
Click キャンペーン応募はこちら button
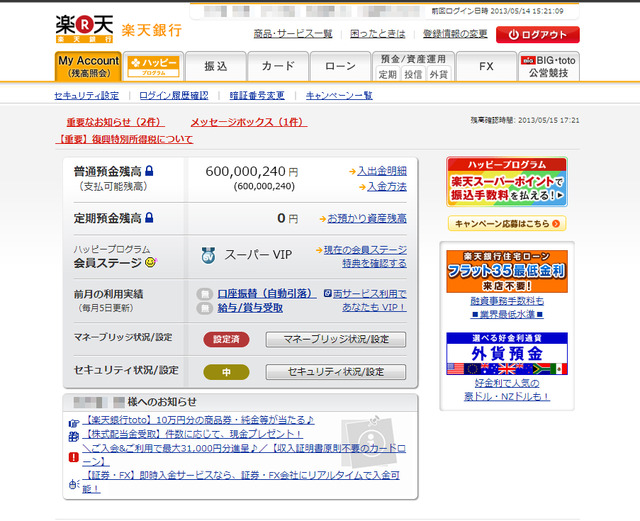507,223
